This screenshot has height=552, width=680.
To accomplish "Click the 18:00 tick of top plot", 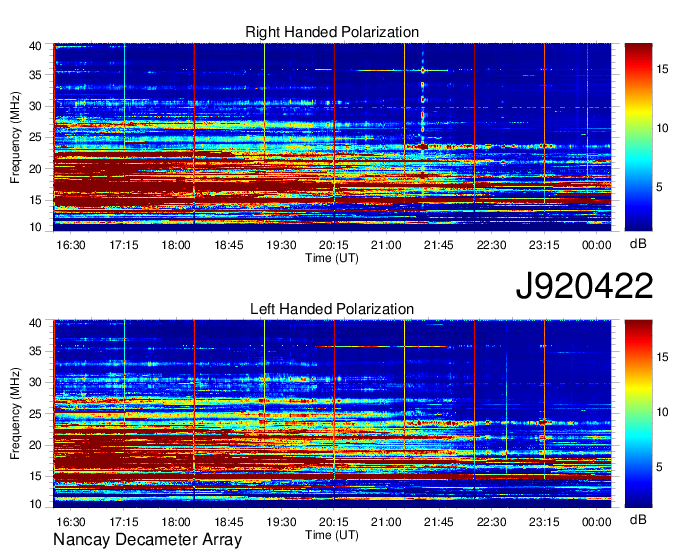I will (176, 245).
